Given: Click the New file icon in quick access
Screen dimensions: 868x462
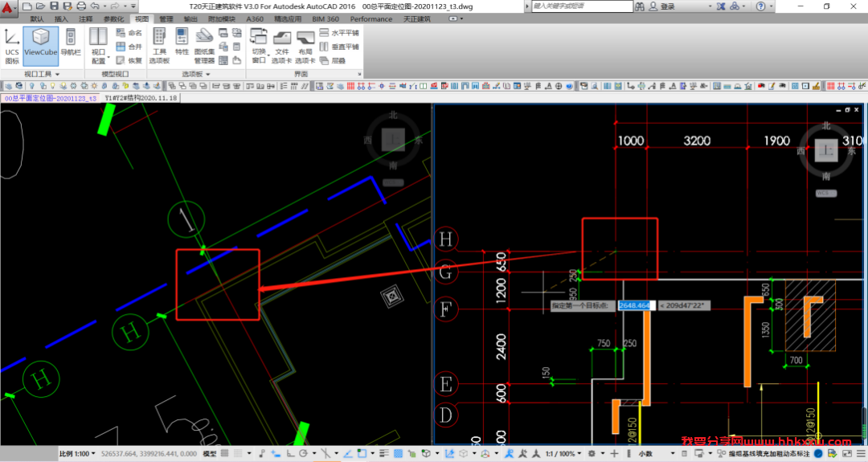Looking at the screenshot, I should [x=27, y=6].
